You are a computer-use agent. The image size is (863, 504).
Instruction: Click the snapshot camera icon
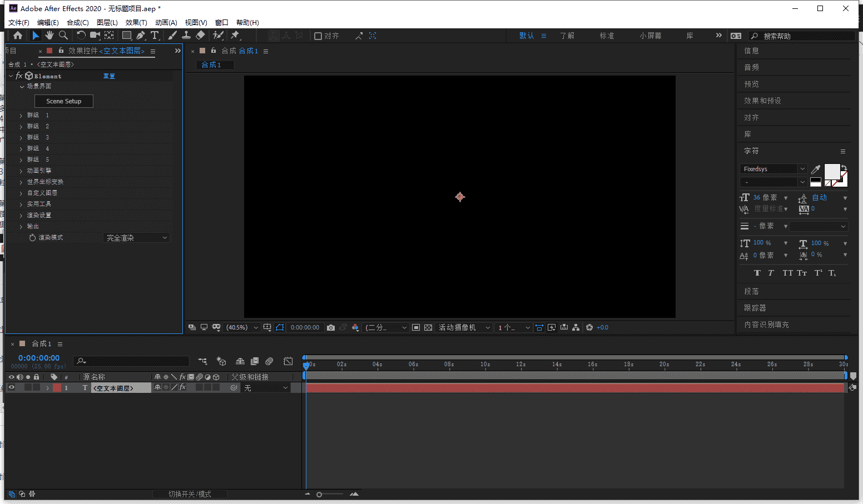331,328
